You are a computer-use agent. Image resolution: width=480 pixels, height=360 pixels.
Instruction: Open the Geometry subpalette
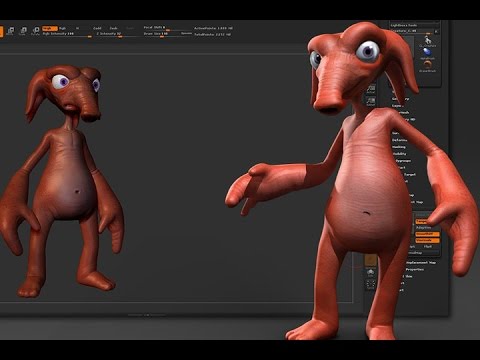coord(400,99)
